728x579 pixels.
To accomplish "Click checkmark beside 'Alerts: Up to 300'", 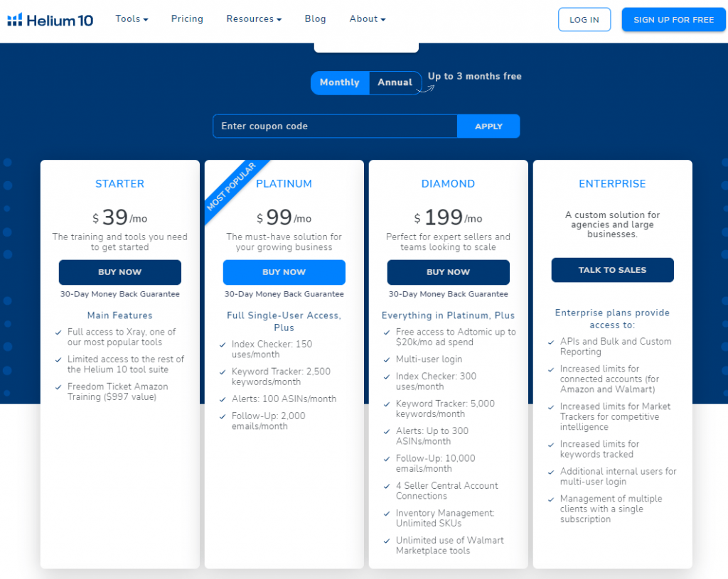I will 387,432.
